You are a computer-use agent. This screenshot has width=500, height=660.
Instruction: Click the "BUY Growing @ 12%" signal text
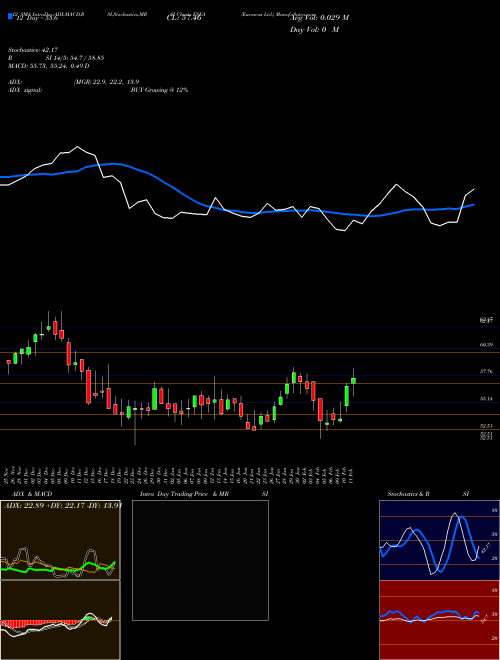click(159, 90)
